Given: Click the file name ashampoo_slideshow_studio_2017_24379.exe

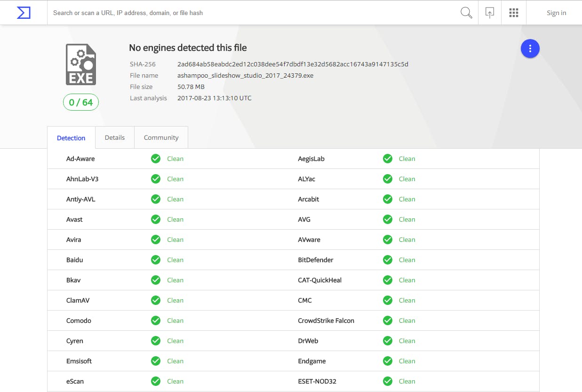Looking at the screenshot, I should tap(245, 75).
